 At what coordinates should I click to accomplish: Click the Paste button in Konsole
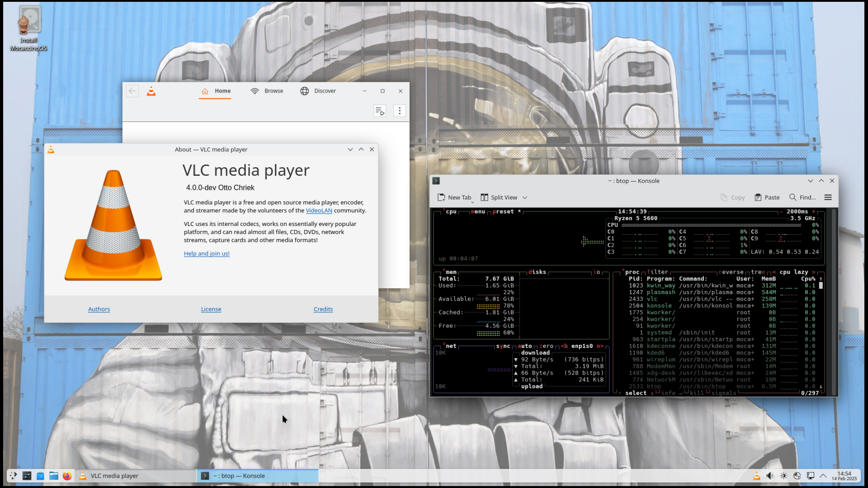coord(767,197)
